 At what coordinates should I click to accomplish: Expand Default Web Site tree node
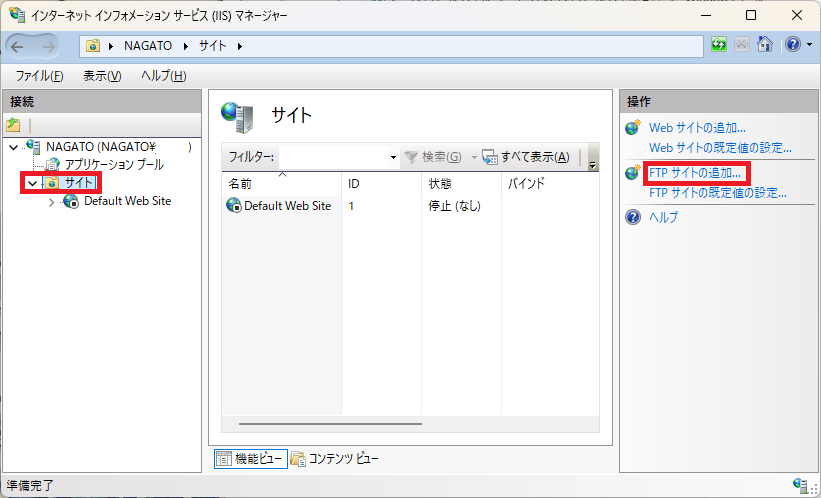(x=51, y=202)
